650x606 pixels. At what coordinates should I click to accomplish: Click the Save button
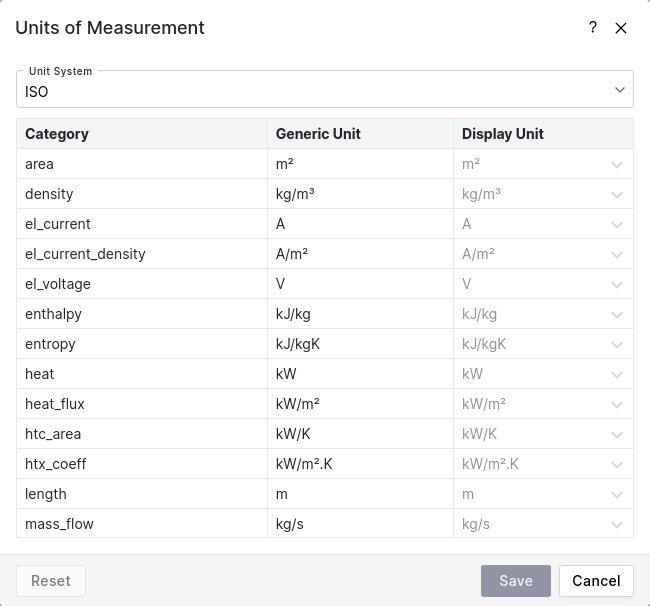(516, 581)
